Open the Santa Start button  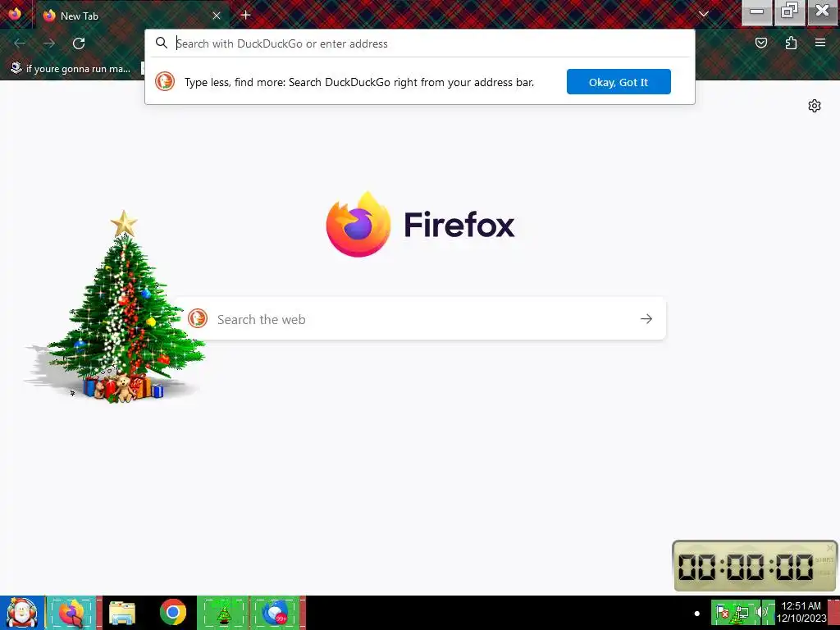coord(22,612)
